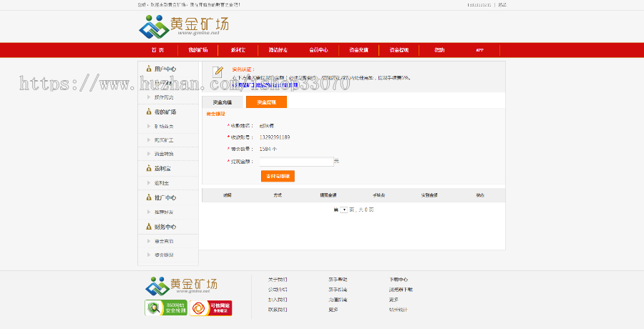
Task: Open 站长统计 in the footer
Action: point(399,310)
